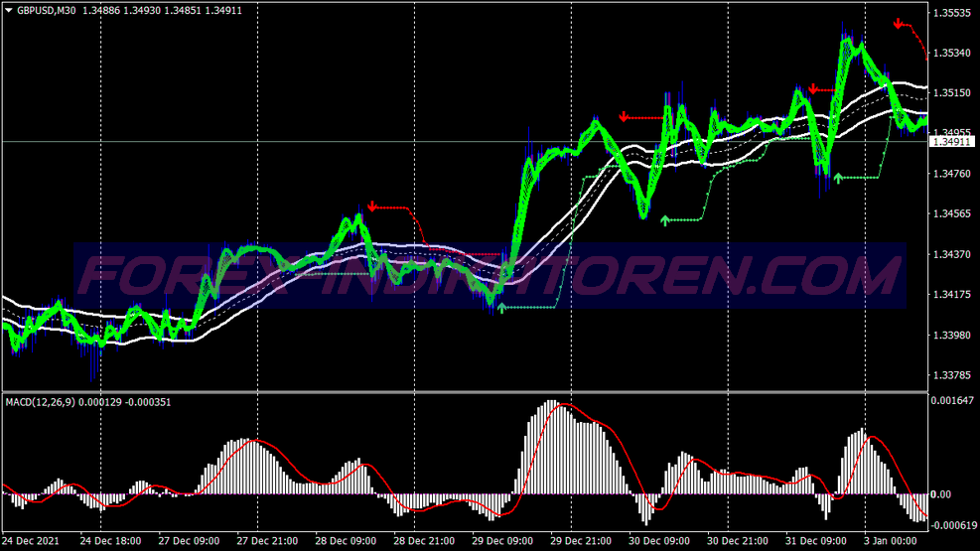Select the green buy arrow at 29 Dec 09:00
The height and width of the screenshot is (551, 980).
coord(501,308)
